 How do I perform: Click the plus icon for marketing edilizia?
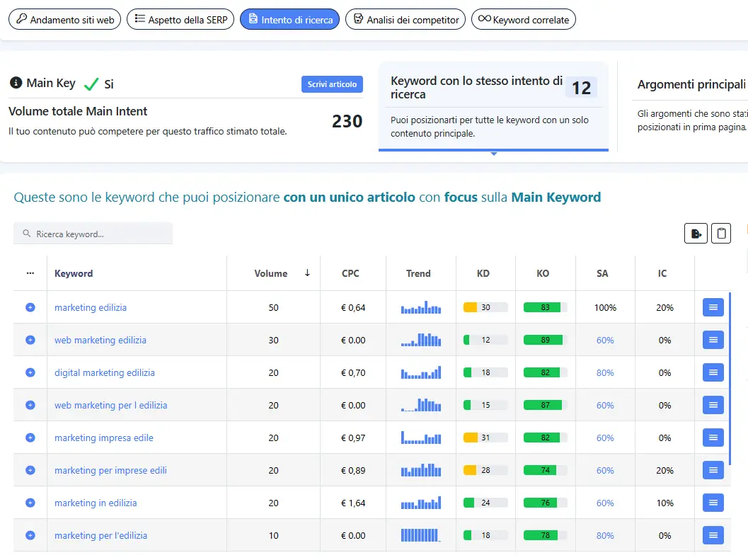(x=30, y=307)
